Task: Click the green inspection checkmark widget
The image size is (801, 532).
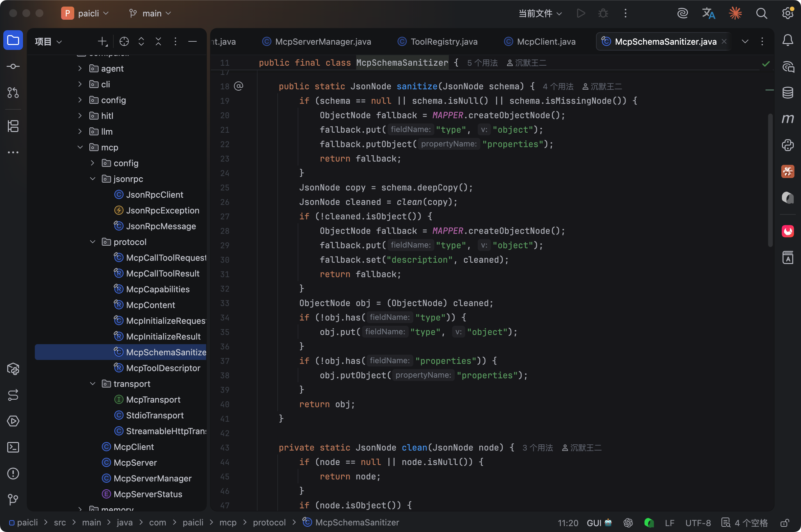Action: 766,63
